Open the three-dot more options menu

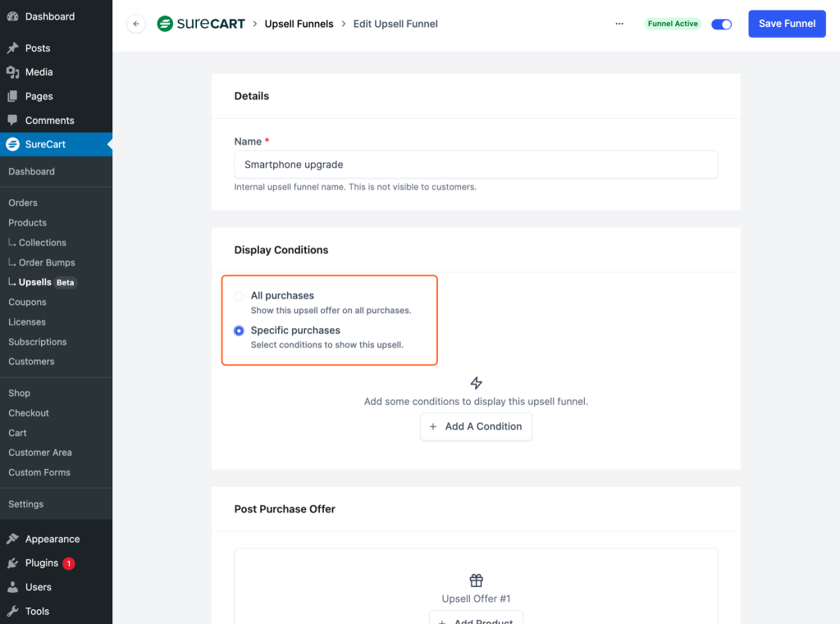click(x=619, y=24)
